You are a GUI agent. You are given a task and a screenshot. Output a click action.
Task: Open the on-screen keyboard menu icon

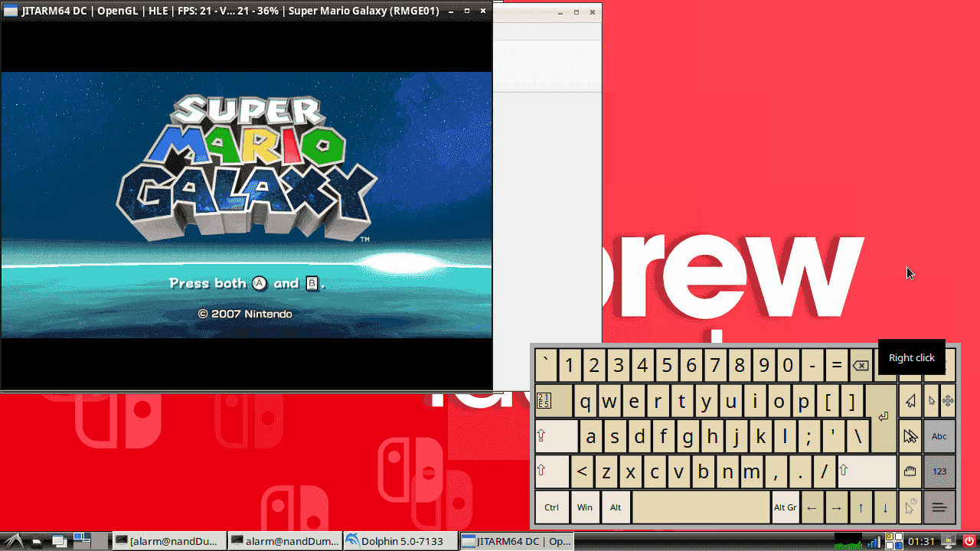pos(939,507)
